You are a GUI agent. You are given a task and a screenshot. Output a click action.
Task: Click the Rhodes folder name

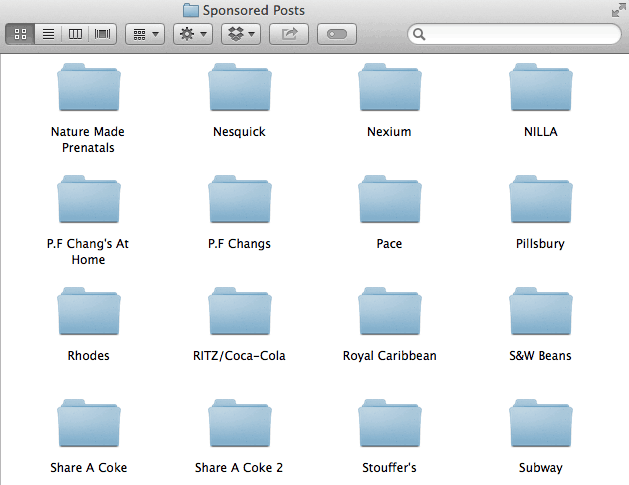coord(88,355)
